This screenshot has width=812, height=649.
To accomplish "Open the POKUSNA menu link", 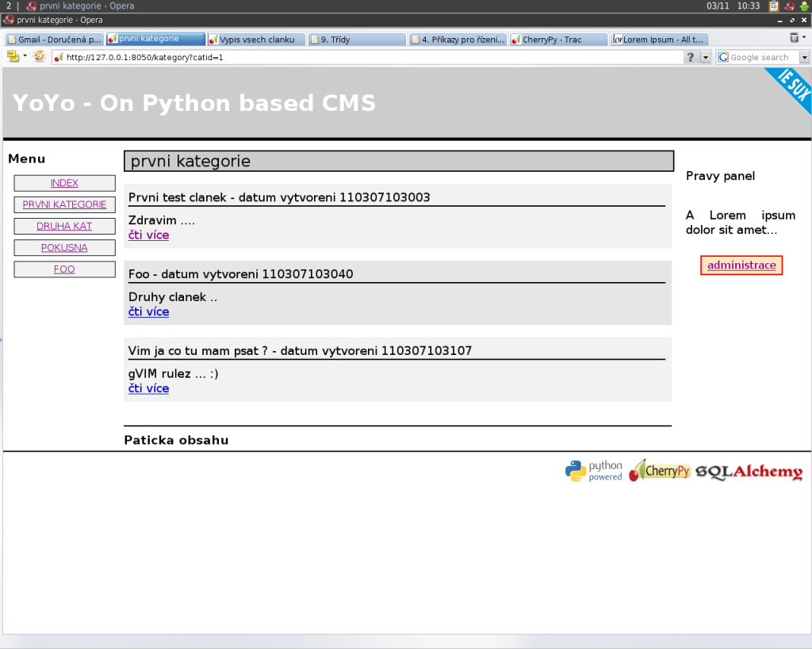I will (64, 248).
